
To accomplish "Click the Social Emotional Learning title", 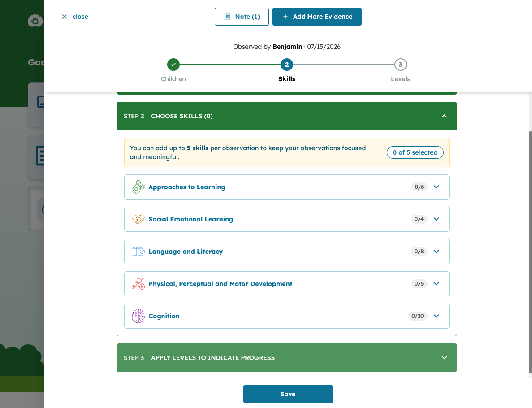I will (x=190, y=219).
